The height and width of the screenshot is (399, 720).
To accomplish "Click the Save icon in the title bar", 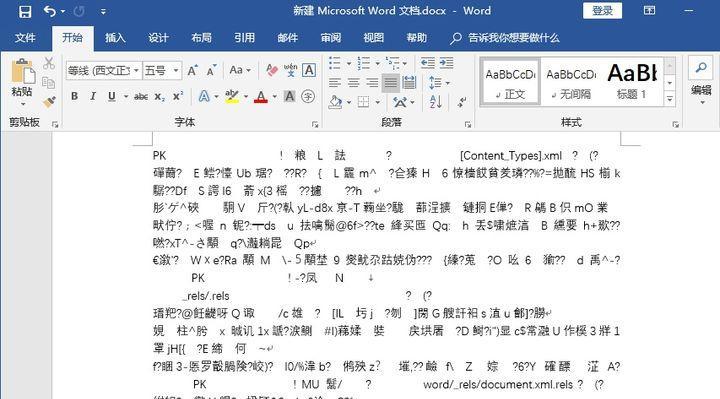I will 25,11.
